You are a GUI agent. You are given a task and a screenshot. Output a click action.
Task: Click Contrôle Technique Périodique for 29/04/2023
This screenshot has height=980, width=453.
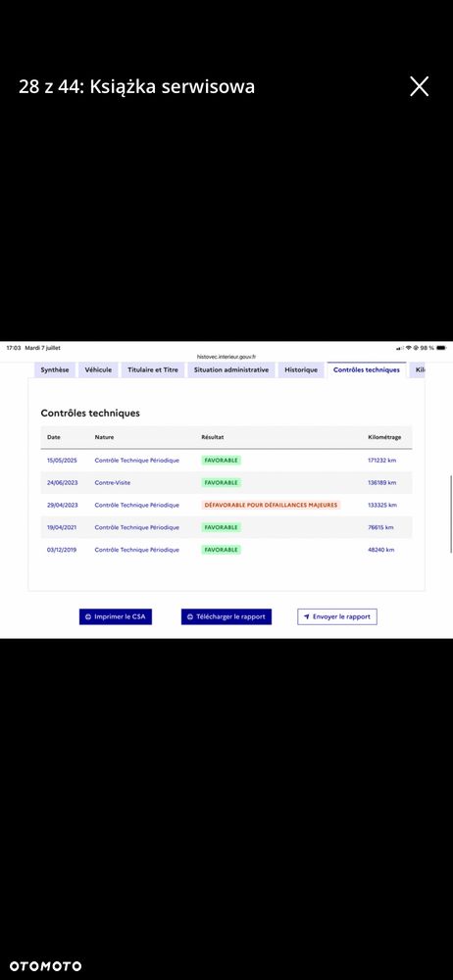[x=137, y=505]
